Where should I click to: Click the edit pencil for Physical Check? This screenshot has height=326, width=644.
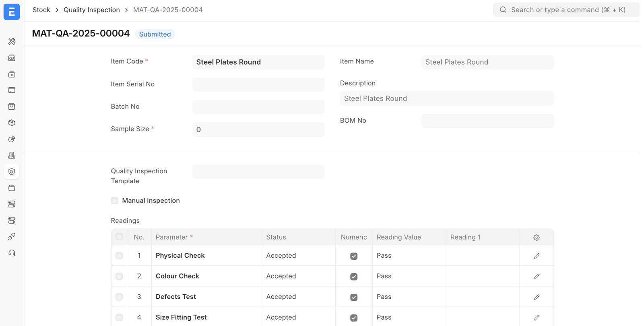pyautogui.click(x=537, y=256)
